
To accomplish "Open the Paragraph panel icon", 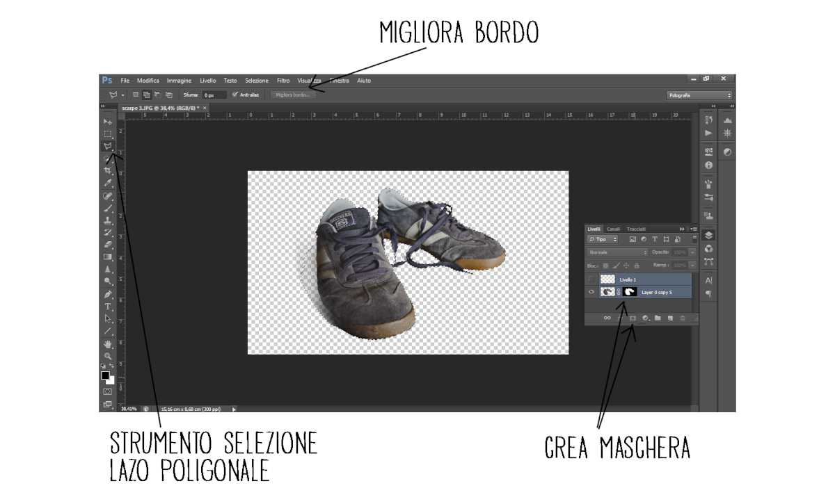I will click(x=708, y=293).
